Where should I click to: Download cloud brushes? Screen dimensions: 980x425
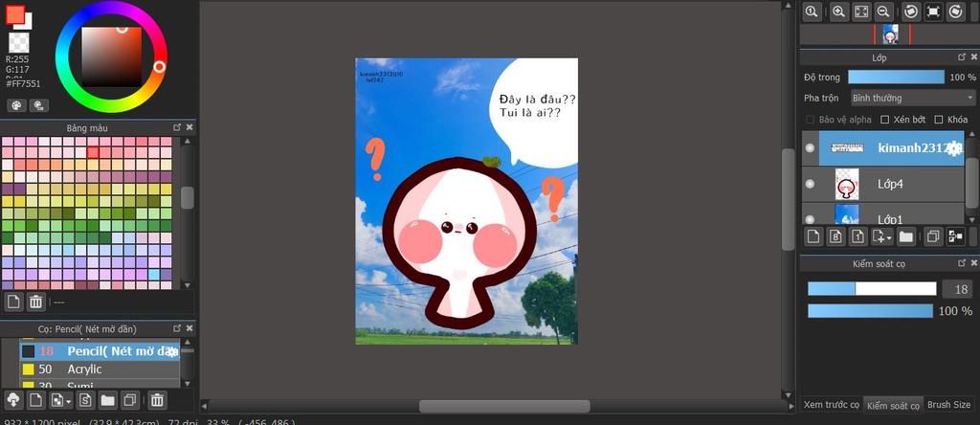click(x=13, y=399)
